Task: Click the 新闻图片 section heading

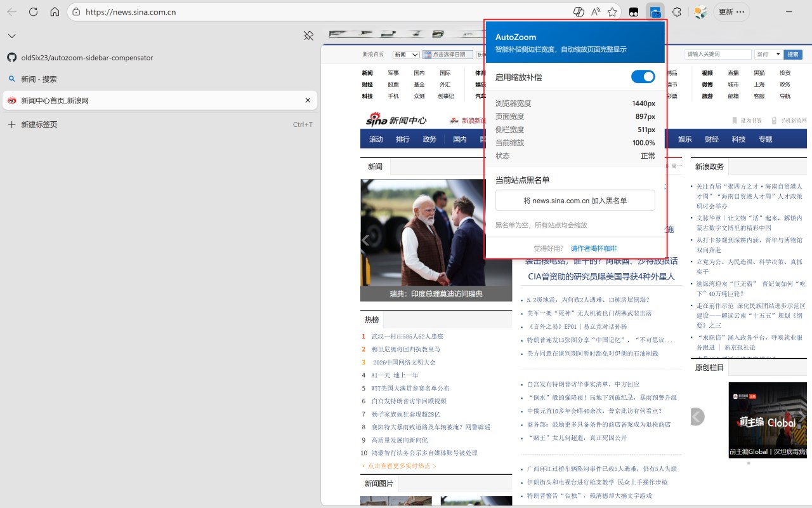Action: click(x=379, y=484)
